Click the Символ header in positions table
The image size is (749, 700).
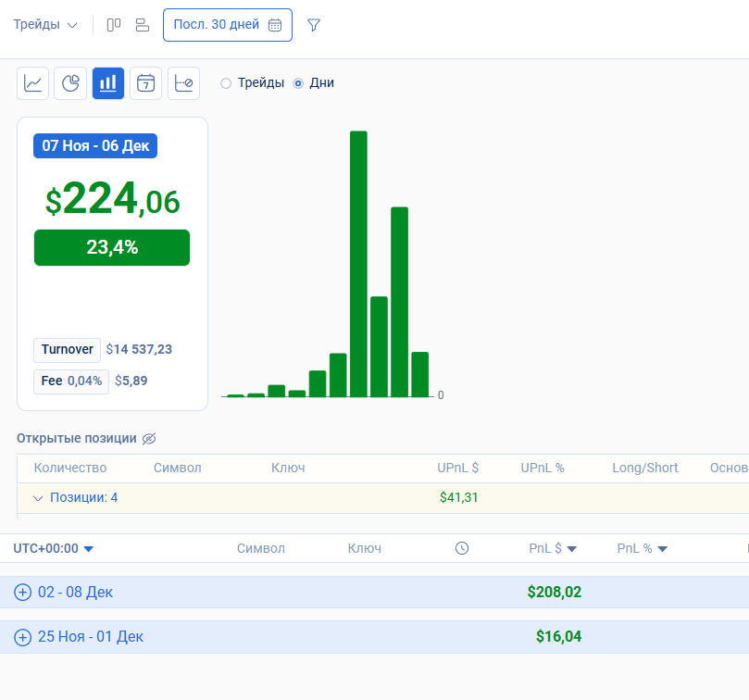pos(177,468)
